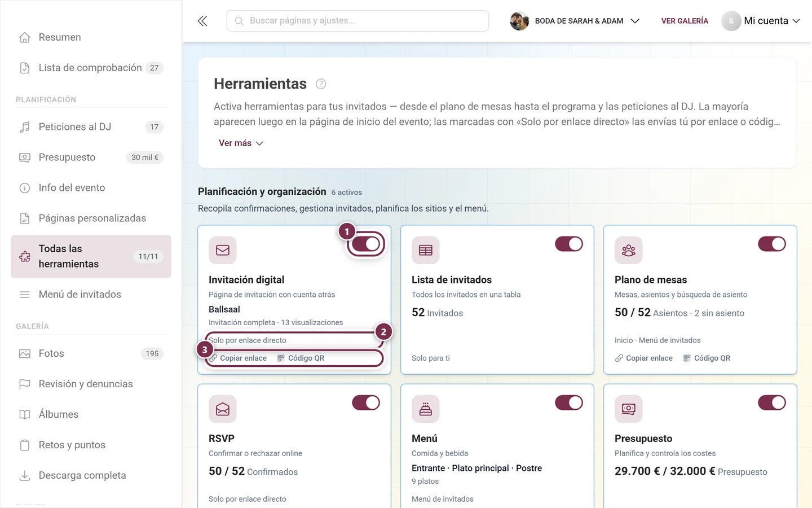The width and height of the screenshot is (812, 508).
Task: Go to Páginas personalizadas
Action: coord(91,218)
